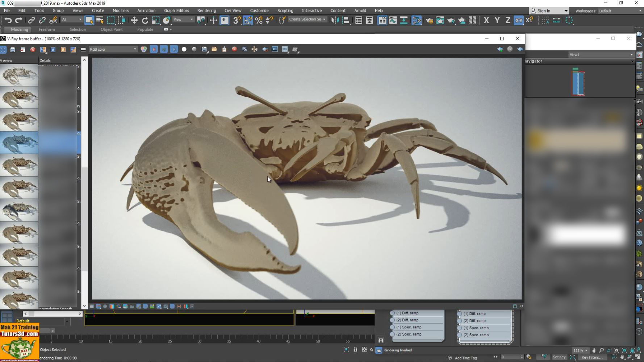The width and height of the screenshot is (644, 362).
Task: Open the 111% zoom dropdown
Action: pos(580,350)
